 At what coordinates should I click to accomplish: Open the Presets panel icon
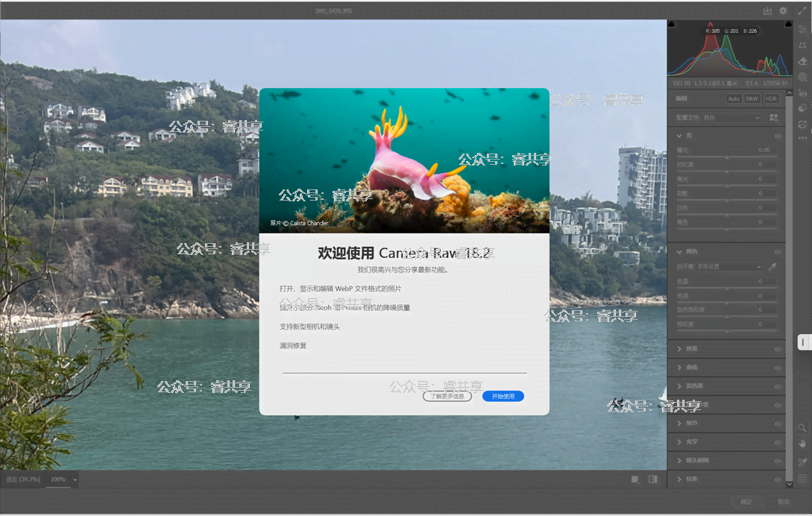(x=802, y=108)
